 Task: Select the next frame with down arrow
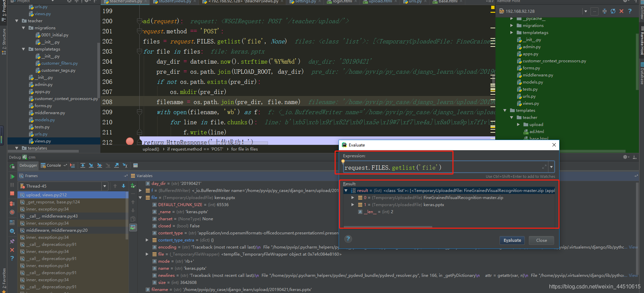[x=124, y=186]
